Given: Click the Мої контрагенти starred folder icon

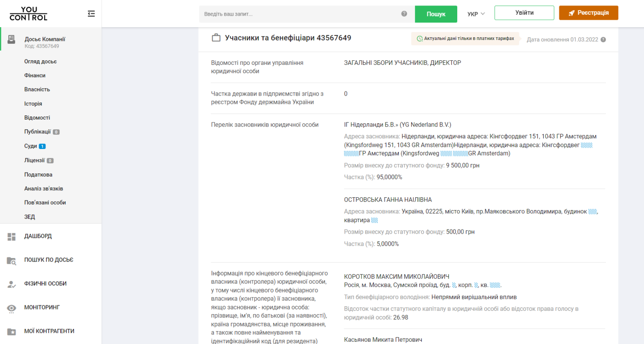Looking at the screenshot, I should click(11, 331).
